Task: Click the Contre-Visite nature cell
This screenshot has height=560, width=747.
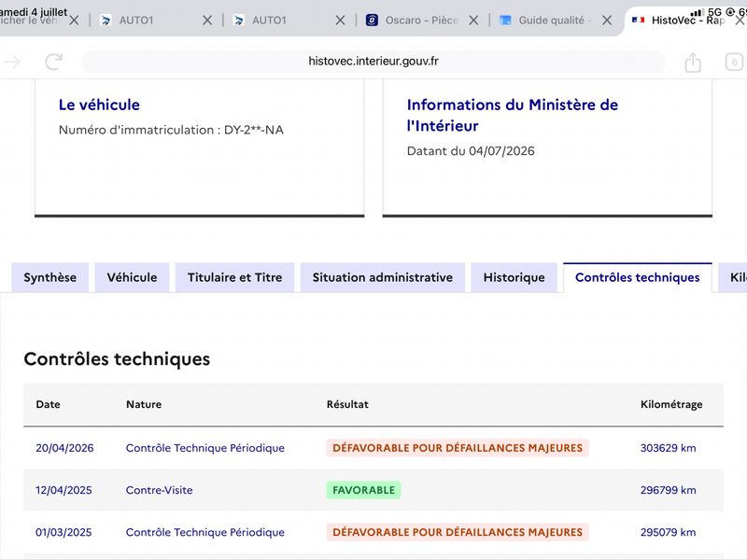Action: click(159, 490)
